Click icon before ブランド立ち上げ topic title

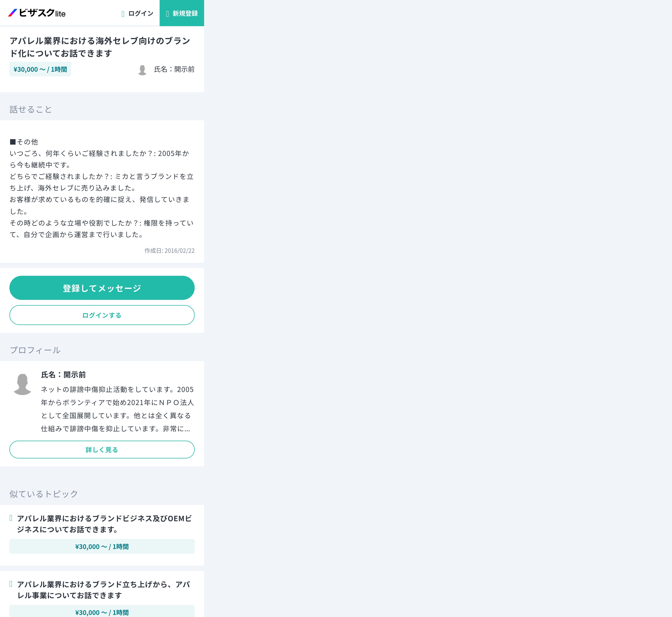(11, 584)
